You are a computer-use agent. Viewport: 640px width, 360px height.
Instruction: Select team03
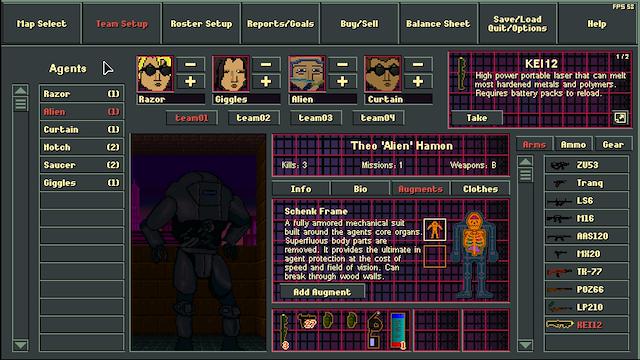[x=316, y=118]
